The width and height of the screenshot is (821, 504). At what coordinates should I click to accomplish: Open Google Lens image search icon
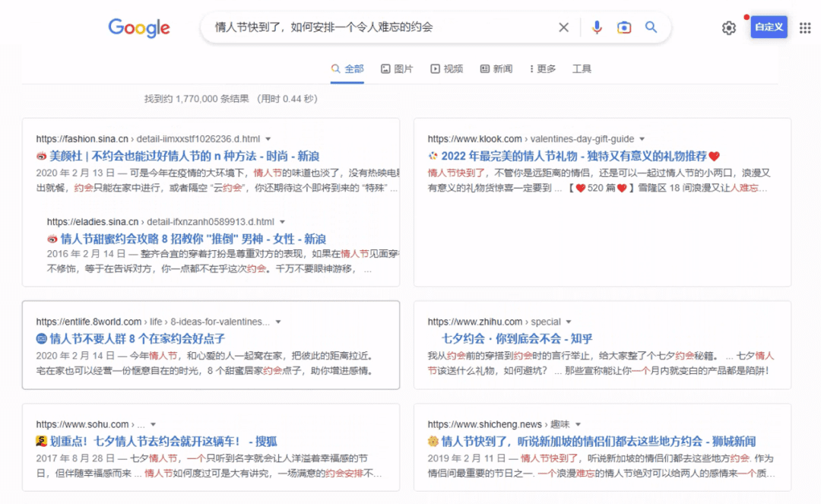(624, 27)
